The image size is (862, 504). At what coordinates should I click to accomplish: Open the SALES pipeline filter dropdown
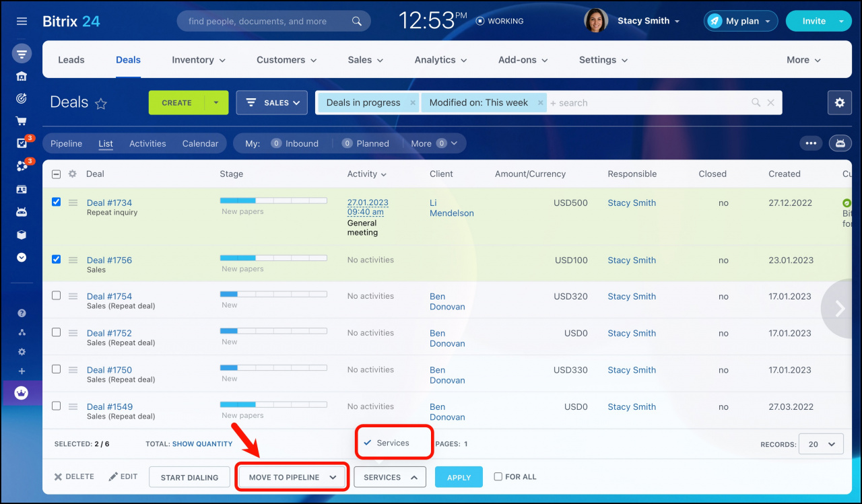pyautogui.click(x=272, y=103)
